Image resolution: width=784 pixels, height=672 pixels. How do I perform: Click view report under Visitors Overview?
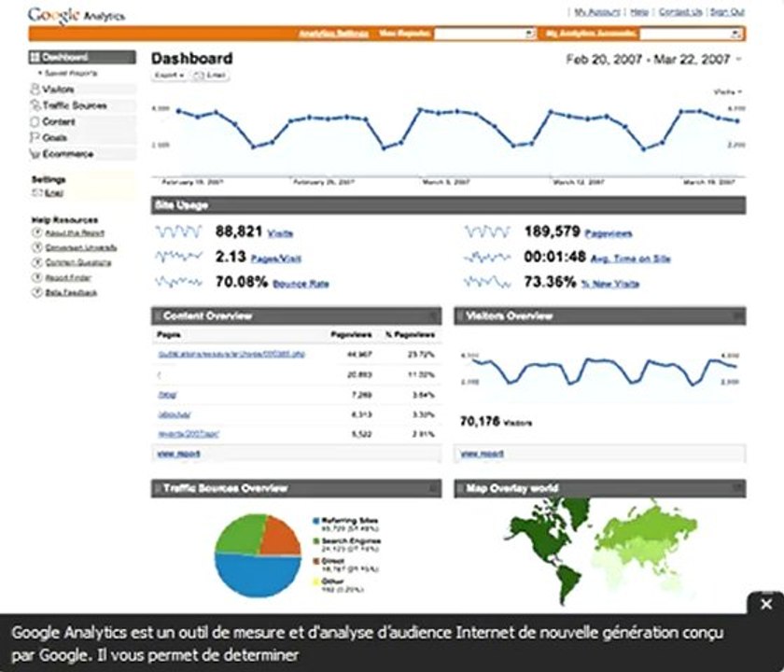point(482,454)
